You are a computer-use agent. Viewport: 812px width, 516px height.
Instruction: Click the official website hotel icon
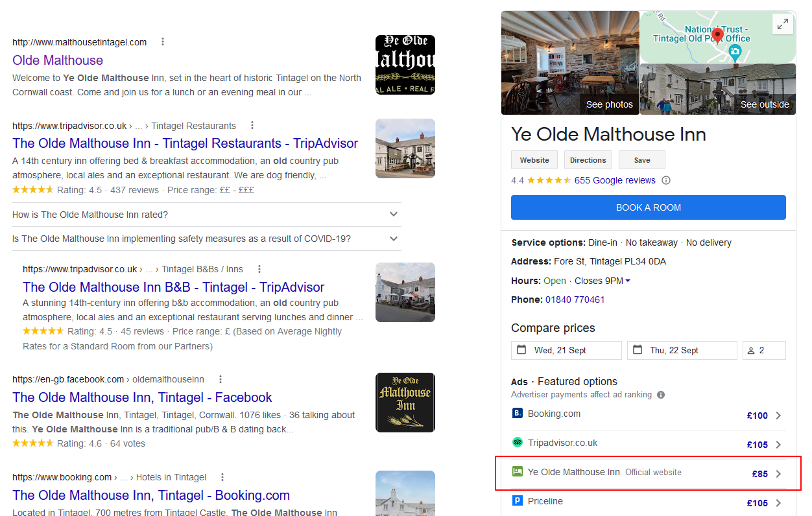pyautogui.click(x=518, y=472)
